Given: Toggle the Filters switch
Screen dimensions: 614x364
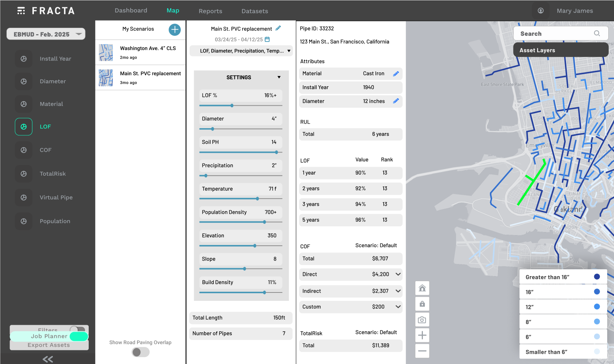Looking at the screenshot, I should (78, 329).
